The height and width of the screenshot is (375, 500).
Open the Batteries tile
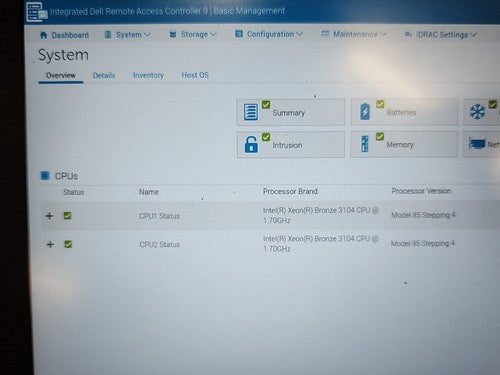click(404, 112)
